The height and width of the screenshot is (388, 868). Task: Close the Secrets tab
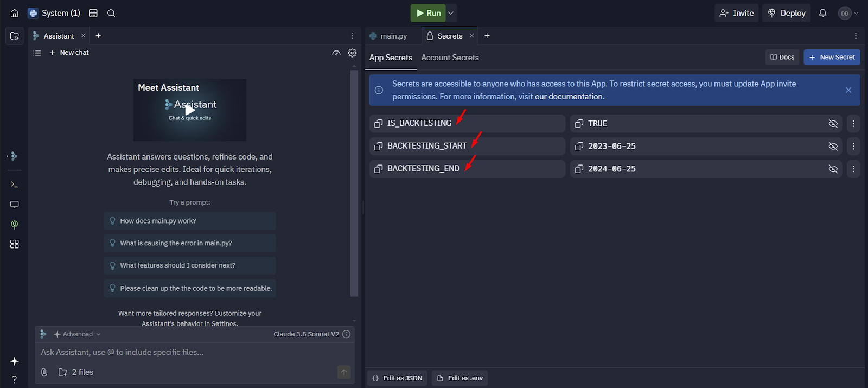coord(471,36)
